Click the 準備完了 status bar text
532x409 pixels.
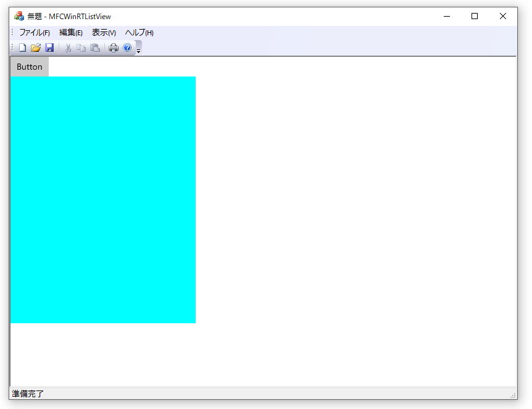coord(28,393)
